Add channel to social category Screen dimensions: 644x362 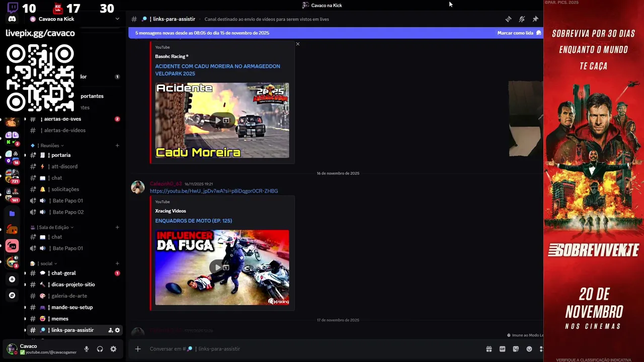click(x=117, y=263)
